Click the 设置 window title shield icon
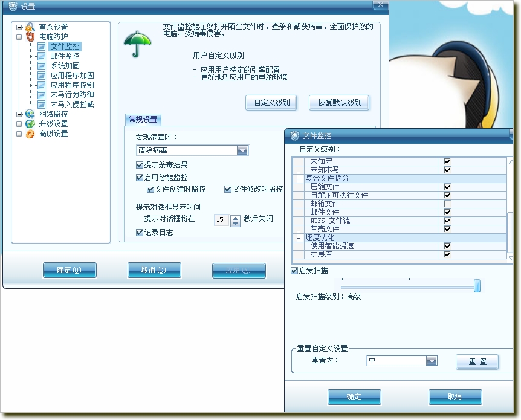The image size is (521, 420). (x=13, y=6)
